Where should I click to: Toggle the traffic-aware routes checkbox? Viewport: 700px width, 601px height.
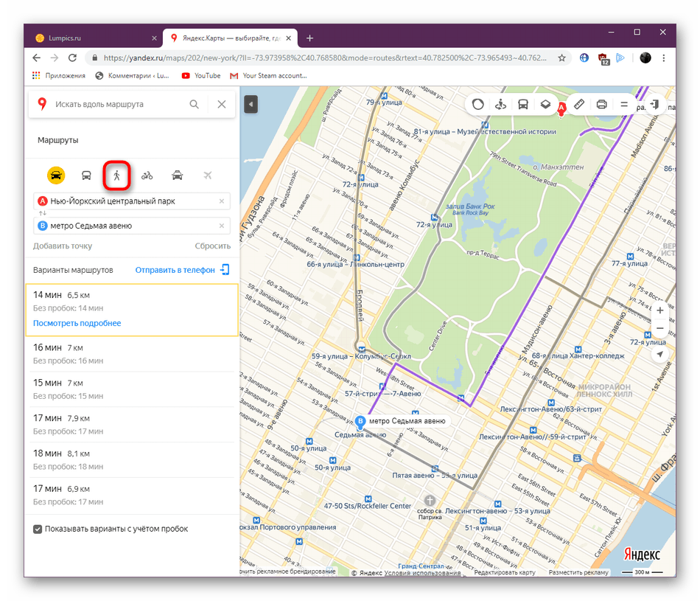click(38, 529)
